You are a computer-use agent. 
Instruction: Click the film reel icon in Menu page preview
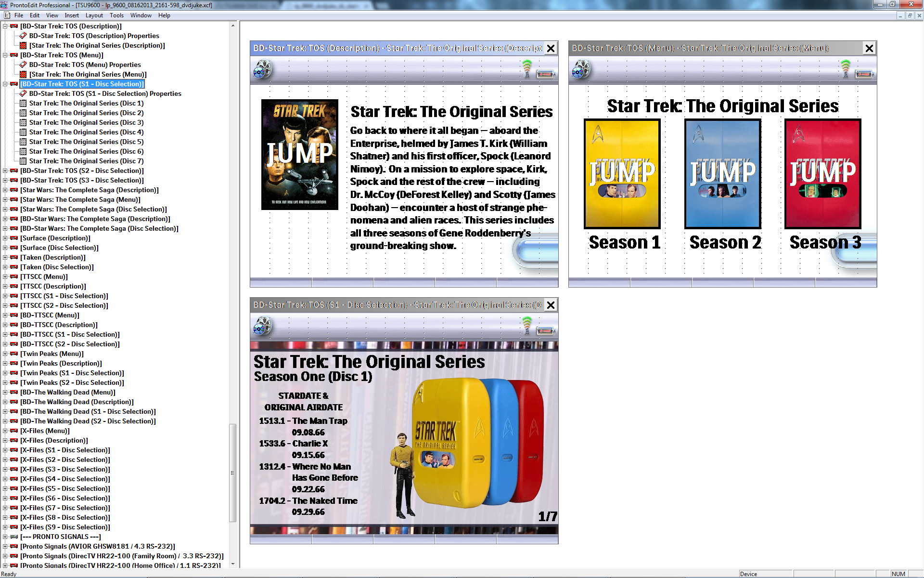(x=580, y=70)
